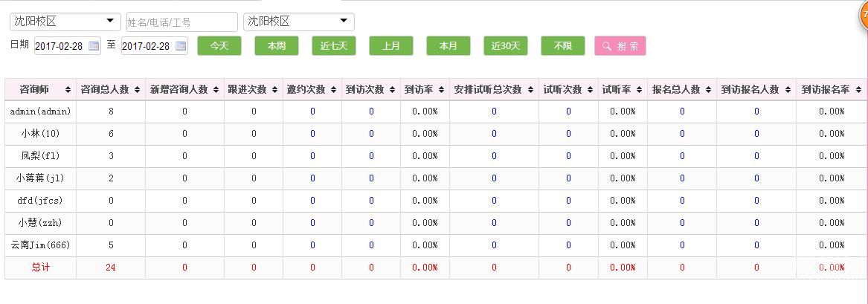Open the start date calendar picker icon
Image resolution: width=868 pixels, height=304 pixels.
(x=94, y=46)
